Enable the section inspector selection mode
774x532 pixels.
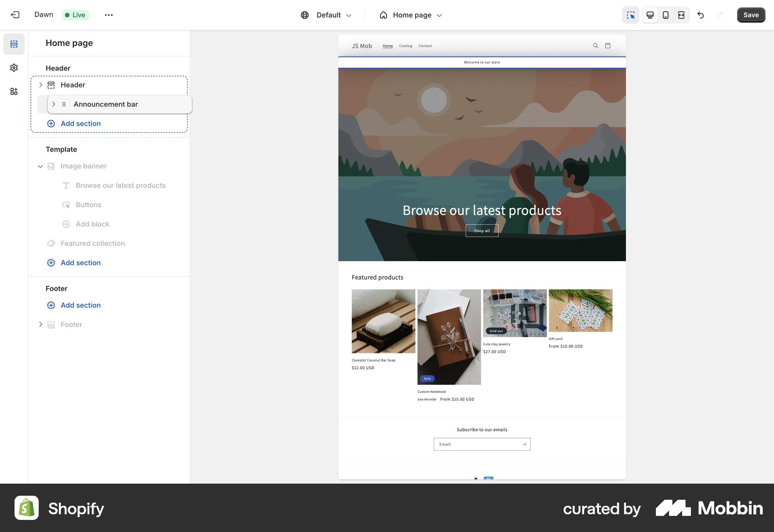tap(630, 15)
